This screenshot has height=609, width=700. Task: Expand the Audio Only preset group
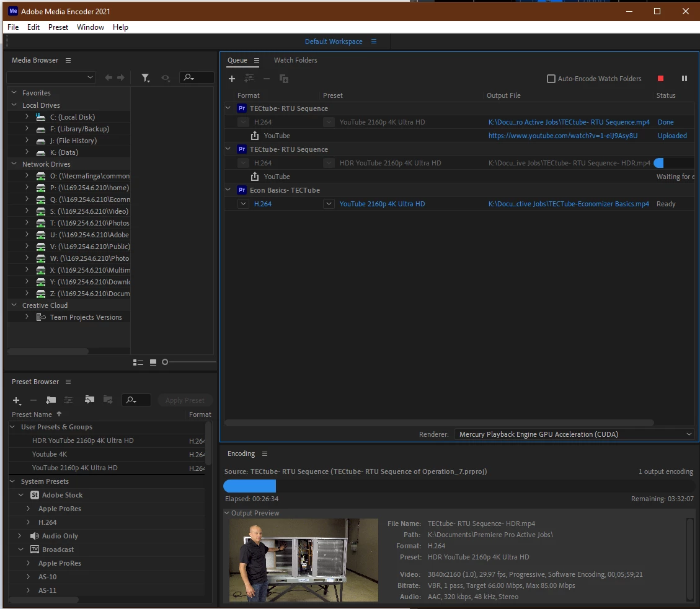pyautogui.click(x=20, y=535)
